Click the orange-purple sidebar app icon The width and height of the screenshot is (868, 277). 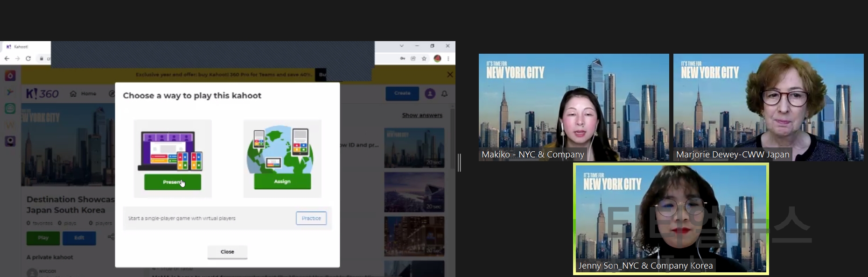coord(10,76)
